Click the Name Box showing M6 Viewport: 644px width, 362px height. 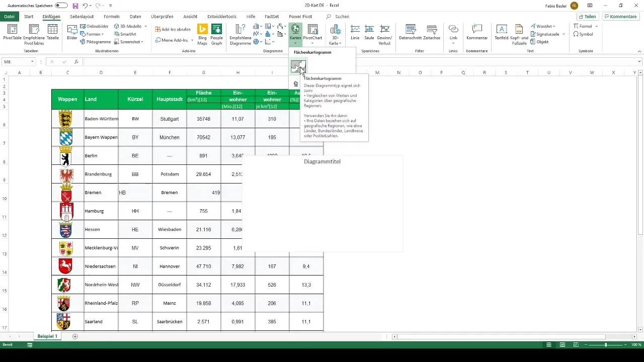(19, 62)
